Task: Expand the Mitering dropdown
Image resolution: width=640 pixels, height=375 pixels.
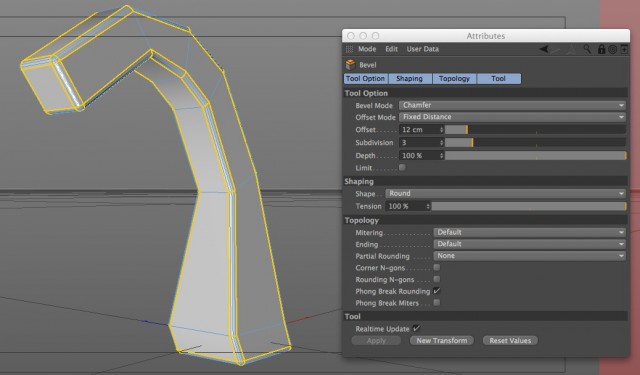Action: [529, 232]
